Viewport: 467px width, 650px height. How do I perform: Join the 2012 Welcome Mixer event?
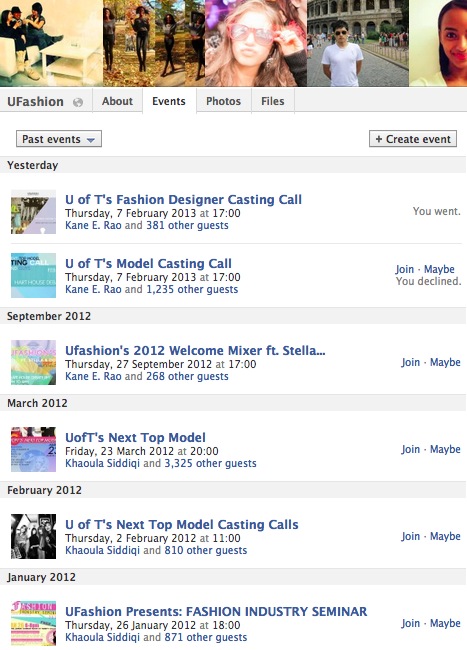[x=410, y=362]
